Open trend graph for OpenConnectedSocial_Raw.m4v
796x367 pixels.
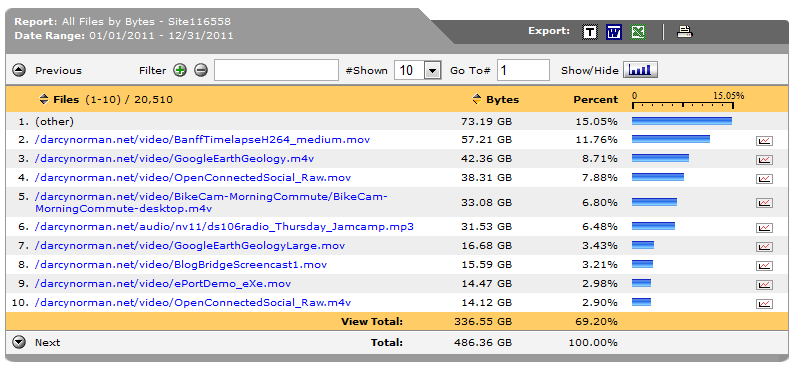tap(764, 304)
